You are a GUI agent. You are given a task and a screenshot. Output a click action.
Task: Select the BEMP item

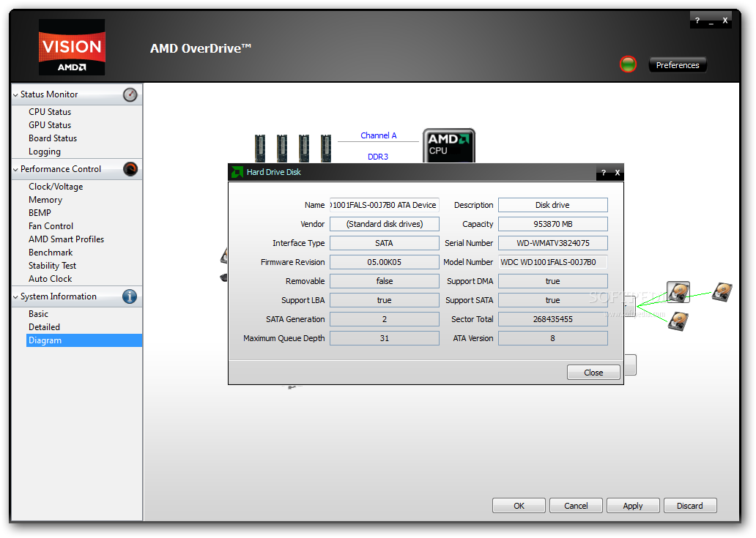(40, 213)
